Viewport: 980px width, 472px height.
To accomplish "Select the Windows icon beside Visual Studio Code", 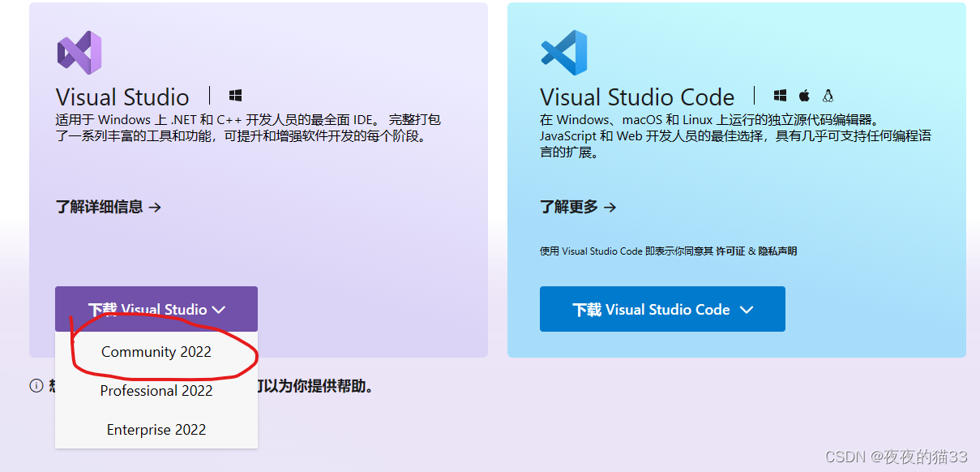I will (x=780, y=95).
